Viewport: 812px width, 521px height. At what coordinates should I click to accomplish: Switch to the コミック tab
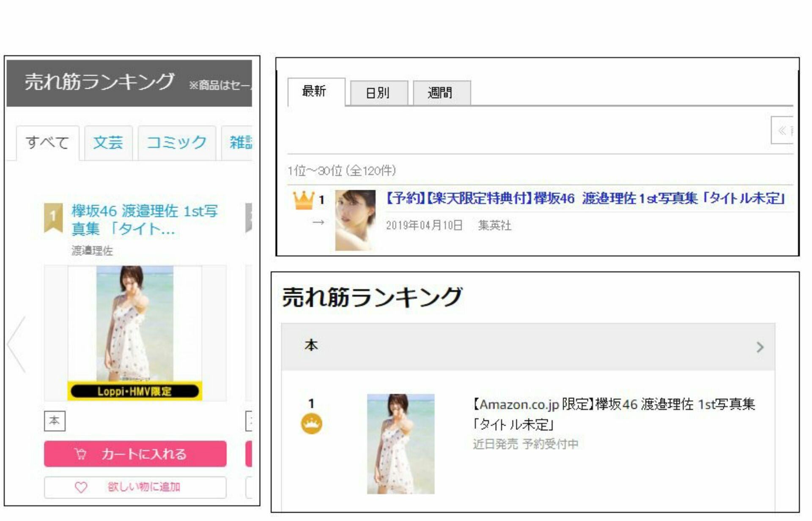[177, 143]
